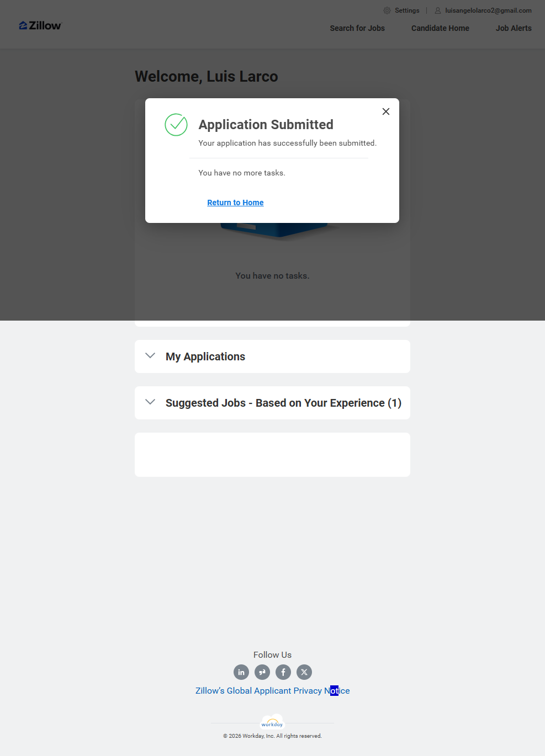The image size is (545, 756).
Task: Click the Settings gear icon
Action: [x=387, y=10]
